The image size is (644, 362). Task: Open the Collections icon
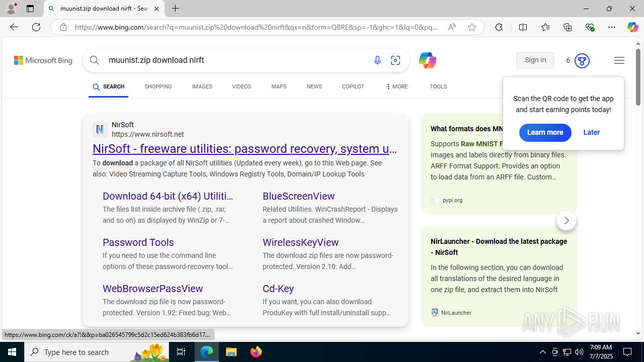point(568,27)
